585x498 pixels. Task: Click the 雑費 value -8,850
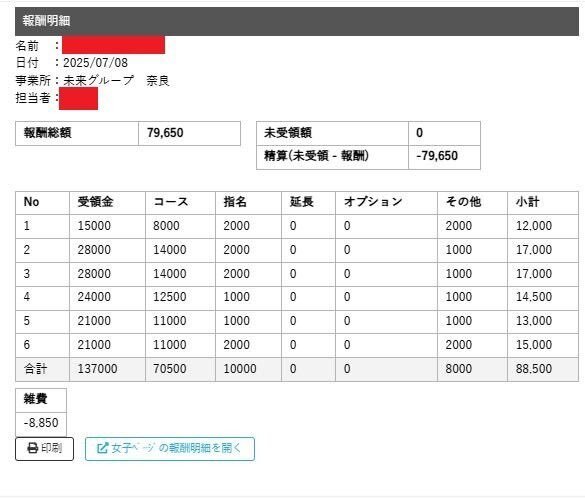tap(41, 423)
